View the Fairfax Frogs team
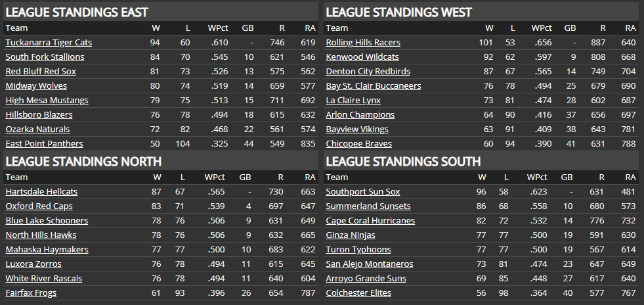644x305 pixels. (31, 293)
